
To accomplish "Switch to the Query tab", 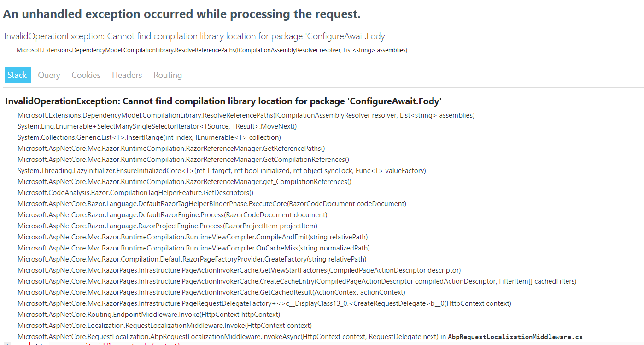I will pos(49,74).
